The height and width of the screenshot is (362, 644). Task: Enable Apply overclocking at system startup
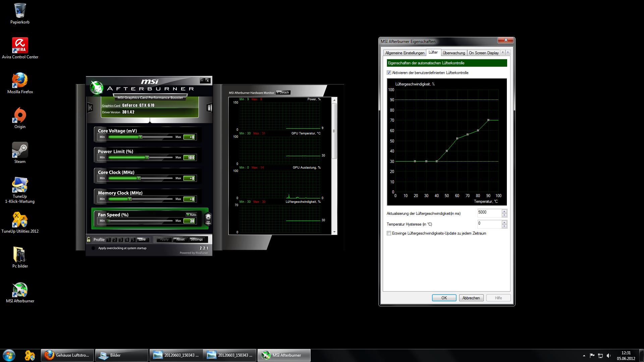[x=93, y=248]
